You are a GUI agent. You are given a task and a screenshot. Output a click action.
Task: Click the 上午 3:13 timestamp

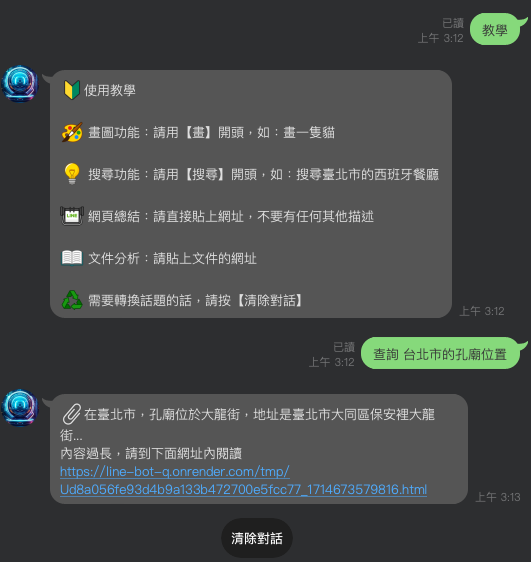(x=498, y=497)
